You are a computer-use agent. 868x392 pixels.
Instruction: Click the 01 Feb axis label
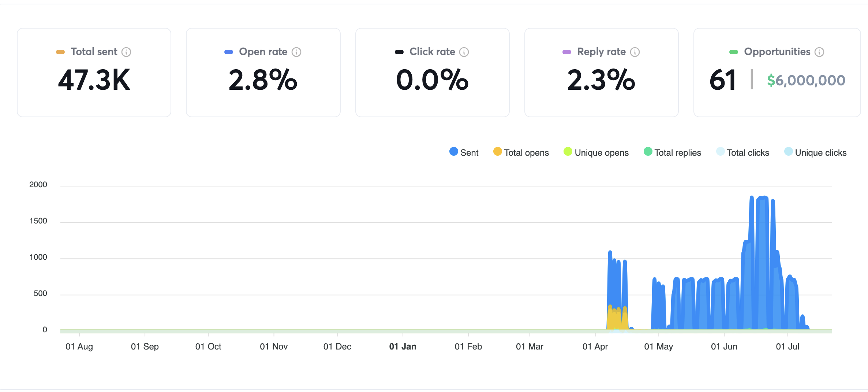tap(468, 347)
